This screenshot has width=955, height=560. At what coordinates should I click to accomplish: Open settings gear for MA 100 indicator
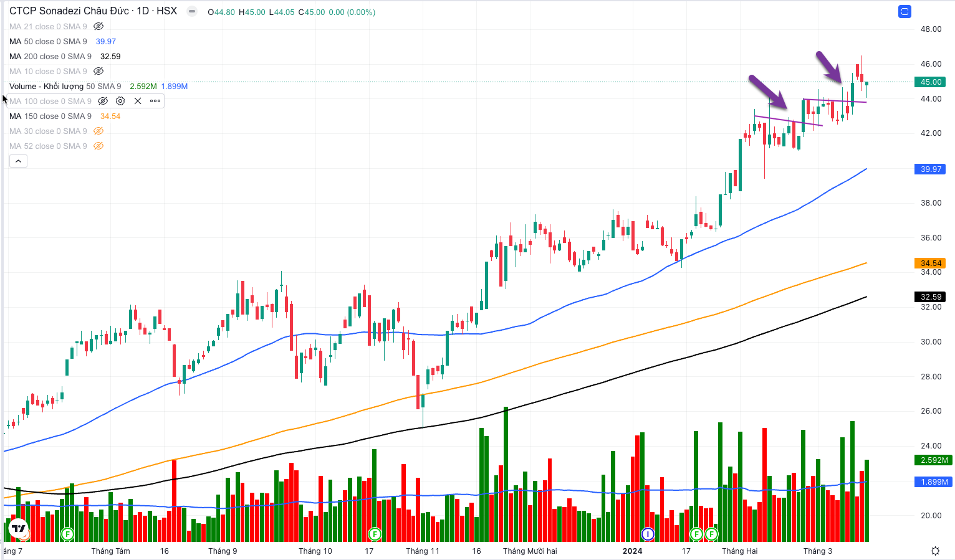(120, 101)
